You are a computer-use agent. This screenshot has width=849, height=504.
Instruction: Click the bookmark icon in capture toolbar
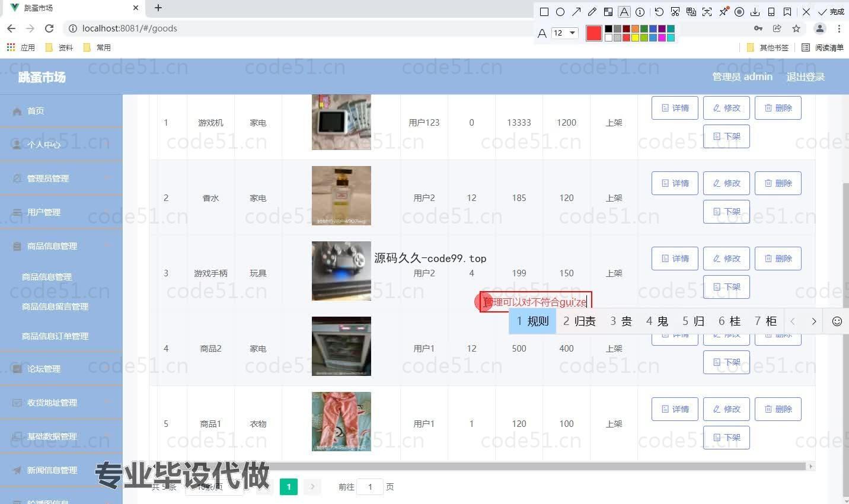(x=787, y=12)
